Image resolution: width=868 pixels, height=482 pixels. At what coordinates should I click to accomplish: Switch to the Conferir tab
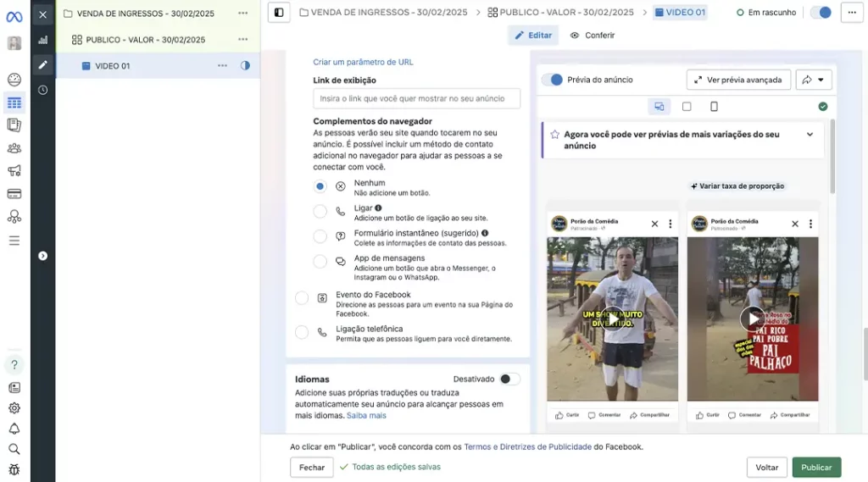pyautogui.click(x=593, y=36)
